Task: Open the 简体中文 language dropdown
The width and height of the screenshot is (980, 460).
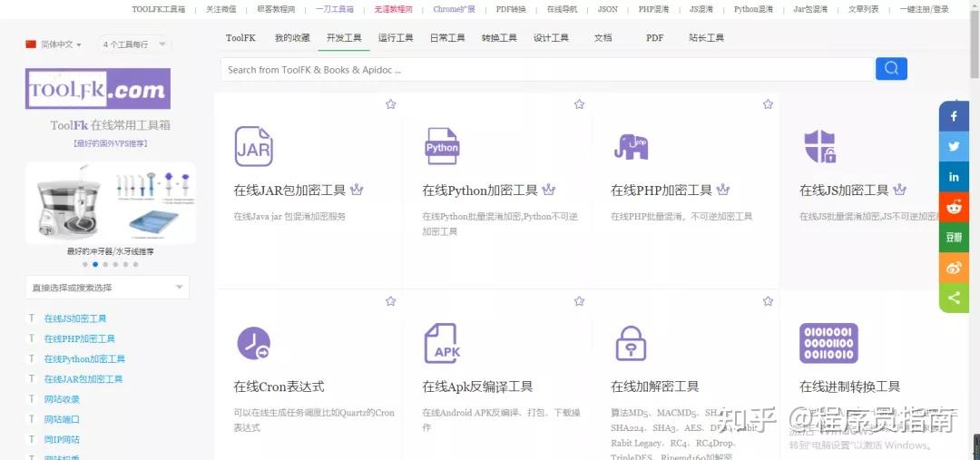Action: click(x=54, y=44)
